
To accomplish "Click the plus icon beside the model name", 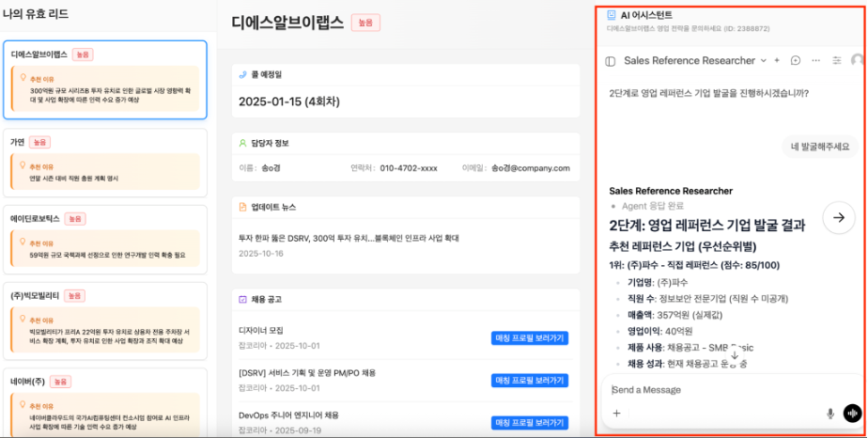I will click(777, 60).
